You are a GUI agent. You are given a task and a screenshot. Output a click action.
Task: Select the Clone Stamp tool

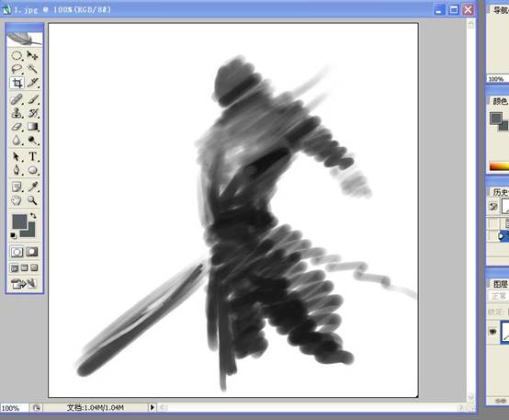coord(17,113)
